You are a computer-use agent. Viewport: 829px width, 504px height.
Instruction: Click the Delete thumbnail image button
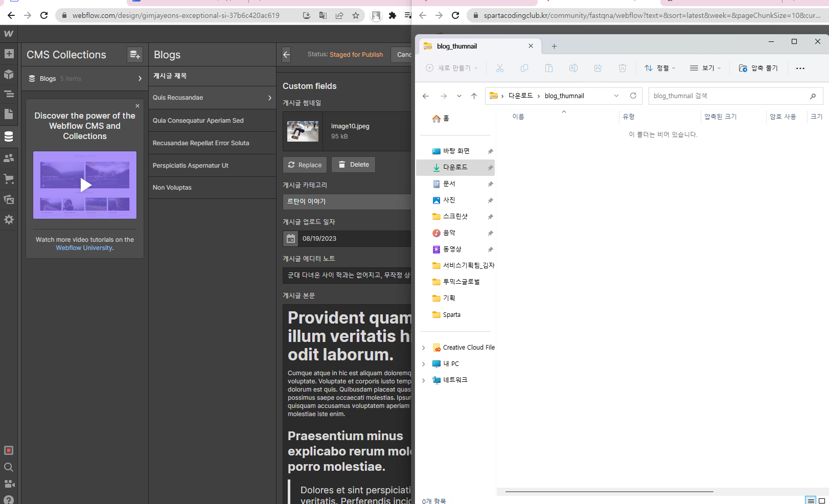(353, 165)
